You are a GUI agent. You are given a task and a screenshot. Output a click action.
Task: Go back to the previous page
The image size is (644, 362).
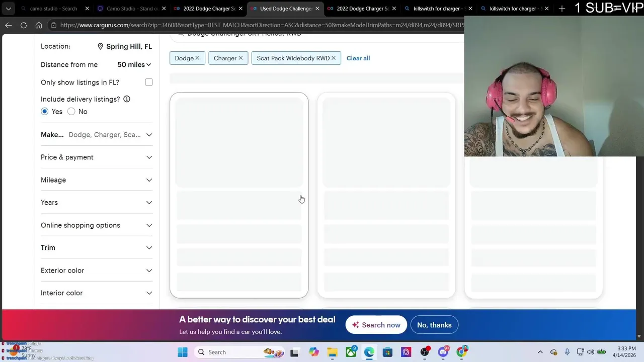click(x=9, y=25)
